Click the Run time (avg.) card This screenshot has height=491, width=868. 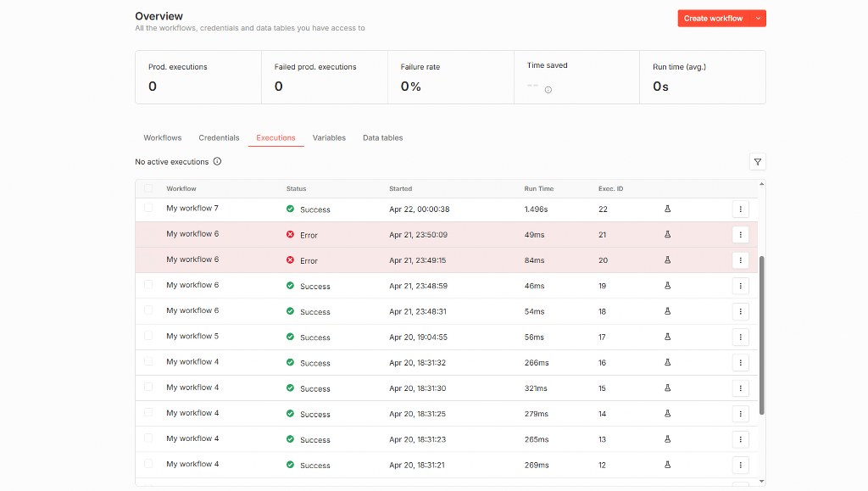click(703, 77)
